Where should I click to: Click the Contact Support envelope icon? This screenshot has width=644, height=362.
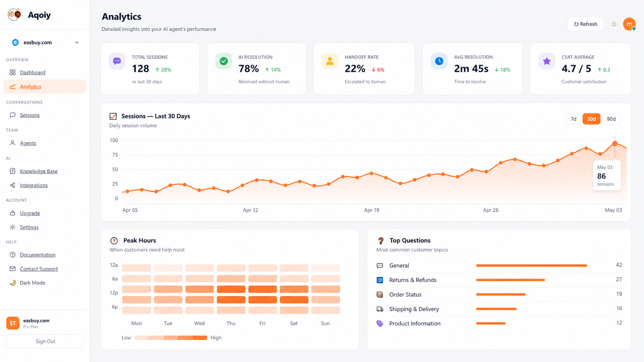coord(13,269)
